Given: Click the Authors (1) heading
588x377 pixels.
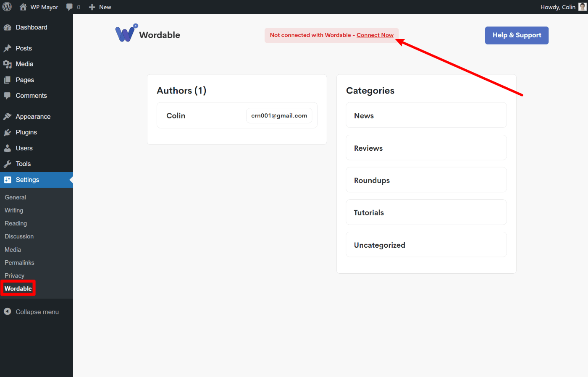Looking at the screenshot, I should tap(181, 91).
